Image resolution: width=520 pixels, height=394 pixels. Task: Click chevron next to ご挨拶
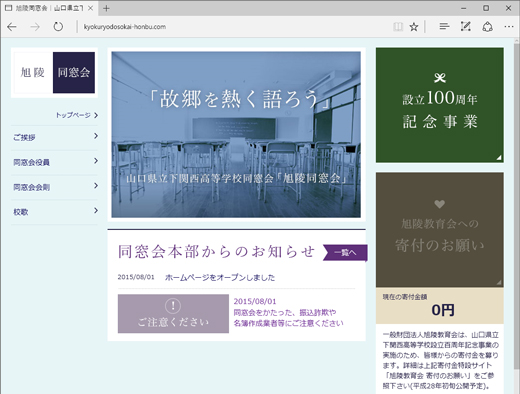pyautogui.click(x=96, y=136)
